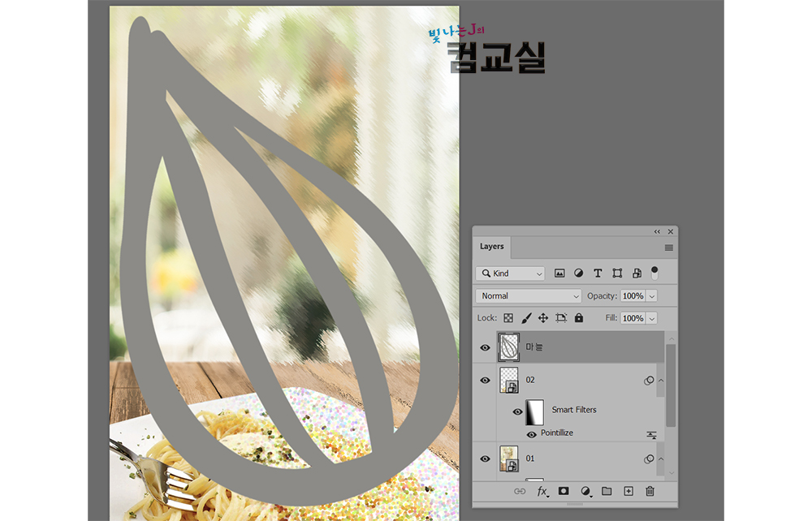The width and height of the screenshot is (812, 521).
Task: Click the 02 layer name
Action: (x=530, y=380)
